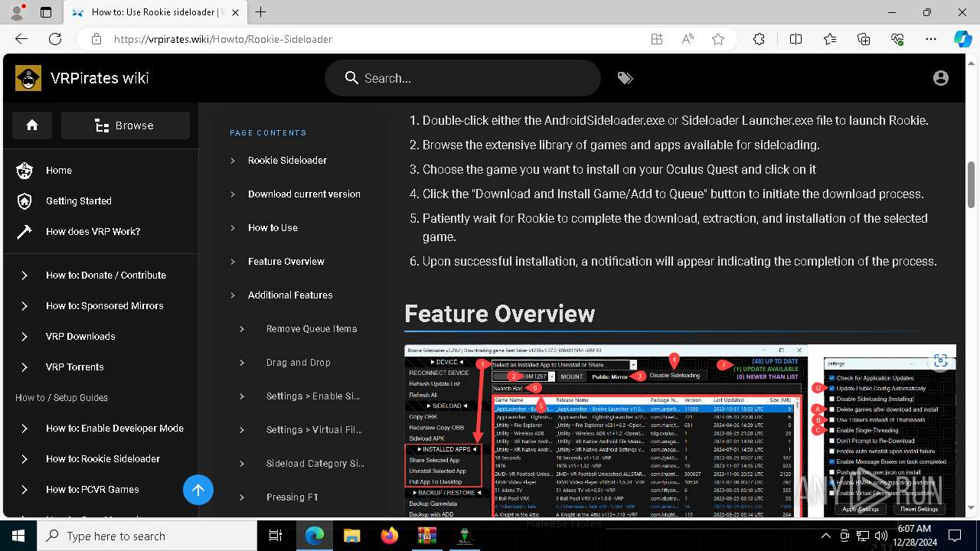Jump to Remove Queue Items subsection
980x551 pixels.
[312, 328]
